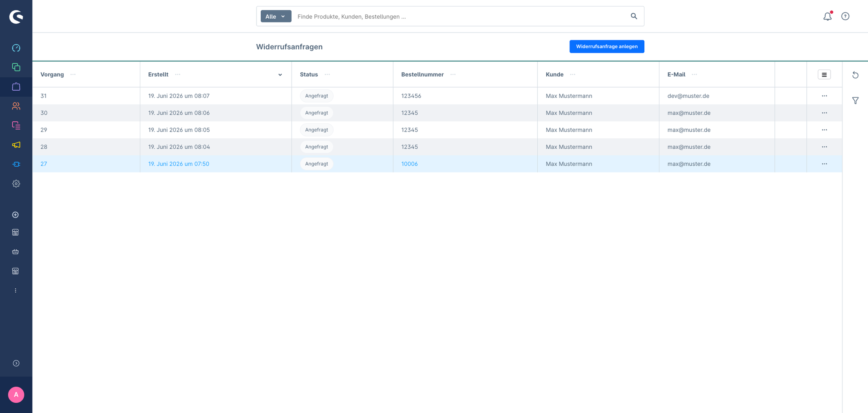Open the second storefront sales channel icon
Image resolution: width=868 pixels, height=413 pixels.
point(16,271)
